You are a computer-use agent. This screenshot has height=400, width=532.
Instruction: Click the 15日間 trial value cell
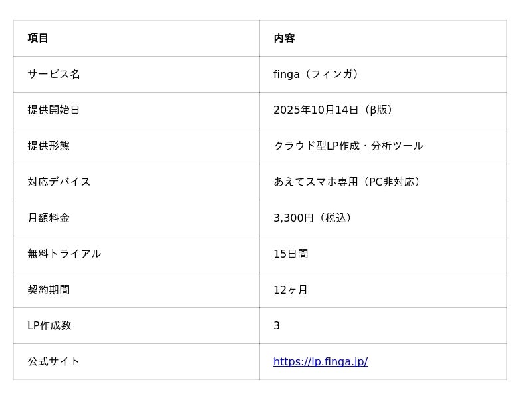coord(291,254)
